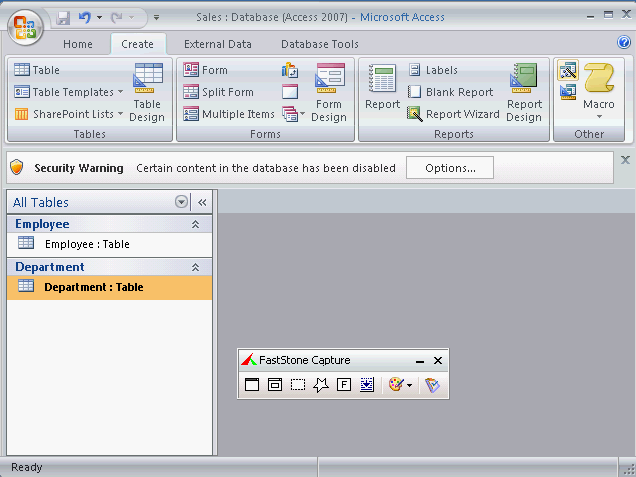Image resolution: width=636 pixels, height=477 pixels.
Task: Click Save icon in Quick Access Toolbar
Action: [63, 17]
